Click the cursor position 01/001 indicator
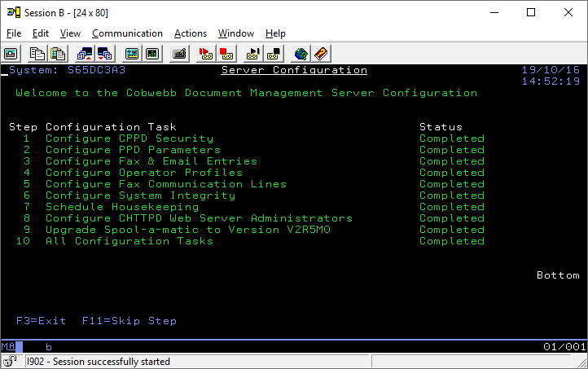The width and height of the screenshot is (588, 369). pos(564,347)
